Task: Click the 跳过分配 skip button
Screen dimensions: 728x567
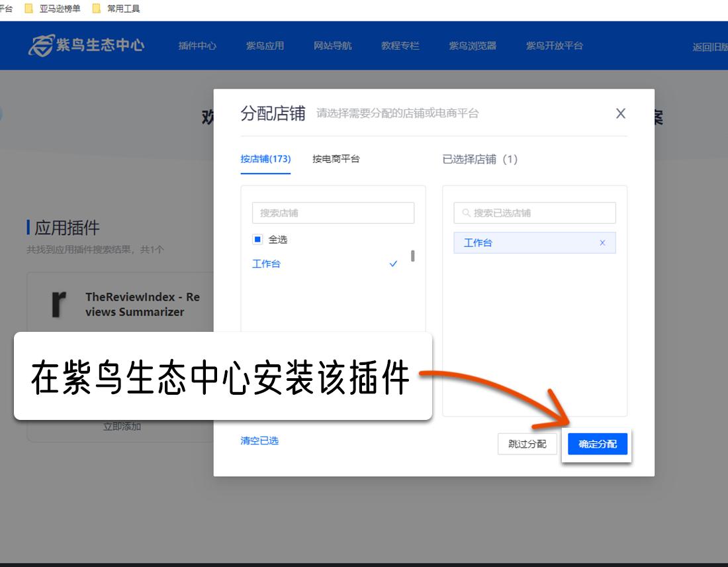Action: pyautogui.click(x=527, y=444)
